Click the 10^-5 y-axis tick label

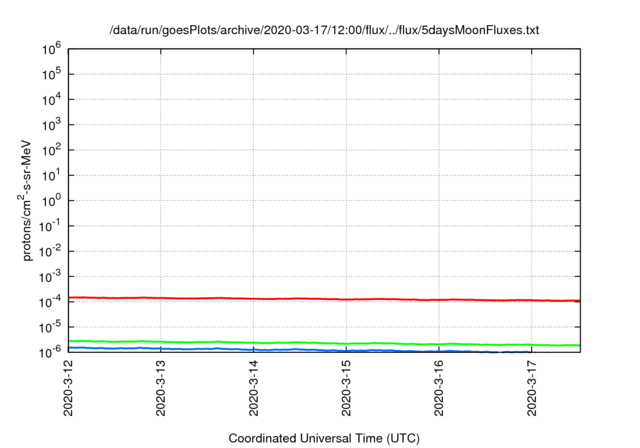[50, 327]
